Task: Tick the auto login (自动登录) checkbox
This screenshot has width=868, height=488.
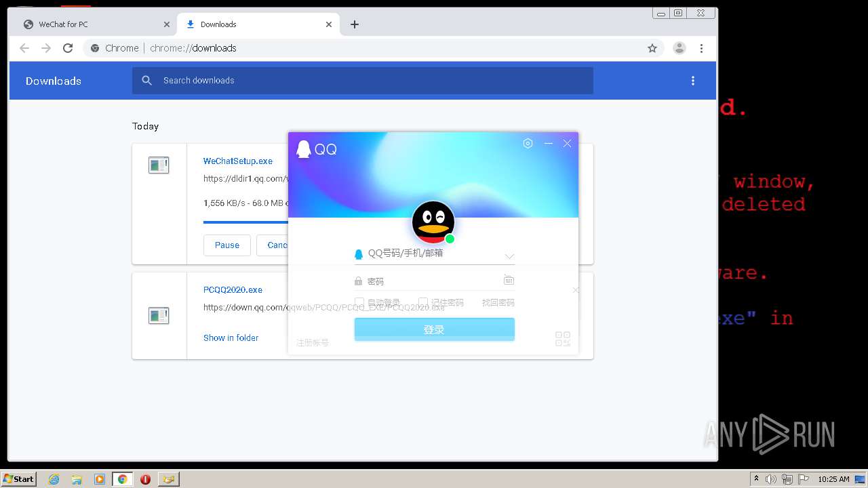Action: [359, 302]
